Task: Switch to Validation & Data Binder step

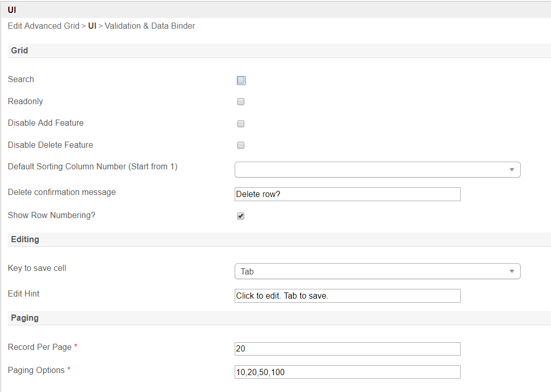Action: pos(150,26)
